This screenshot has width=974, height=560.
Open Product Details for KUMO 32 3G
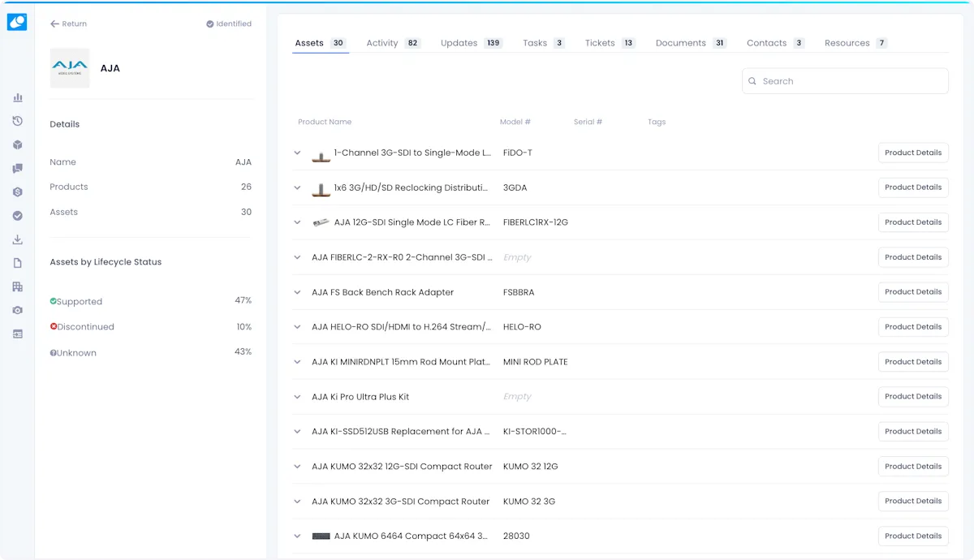pos(913,502)
